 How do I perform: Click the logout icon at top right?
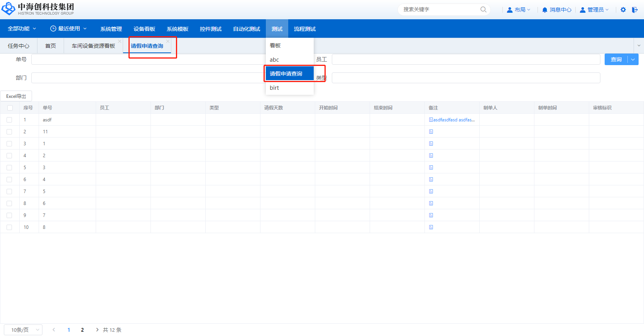point(635,10)
